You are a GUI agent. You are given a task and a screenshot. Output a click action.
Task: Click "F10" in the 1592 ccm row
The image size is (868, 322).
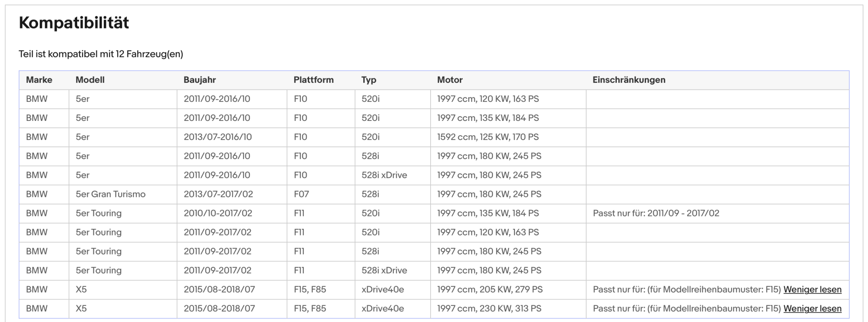pyautogui.click(x=300, y=137)
